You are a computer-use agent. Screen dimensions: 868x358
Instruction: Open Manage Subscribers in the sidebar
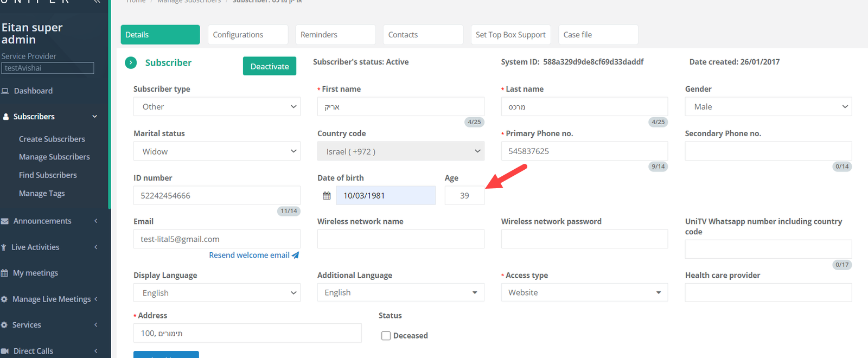click(54, 157)
